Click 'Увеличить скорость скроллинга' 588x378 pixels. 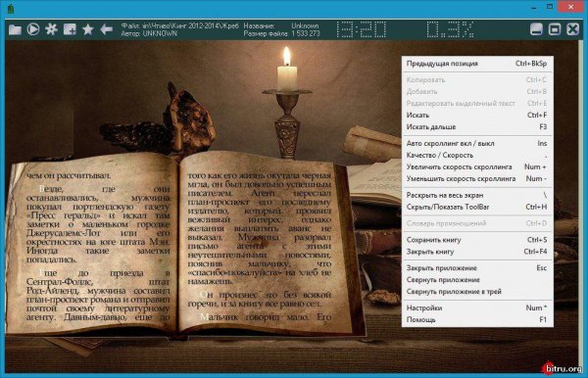coord(477,167)
